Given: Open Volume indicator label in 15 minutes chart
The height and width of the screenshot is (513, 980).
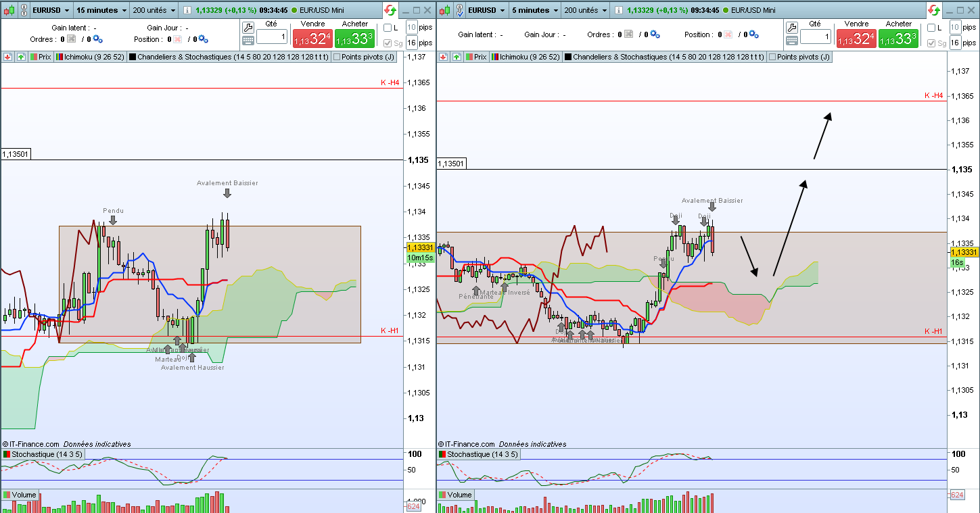Looking at the screenshot, I should (20, 495).
